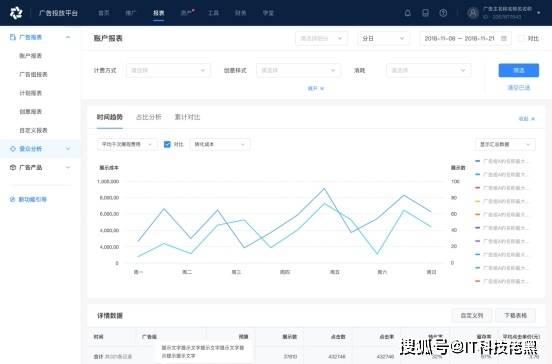Click the 详情数据 section title
552x364 pixels.
pos(110,315)
